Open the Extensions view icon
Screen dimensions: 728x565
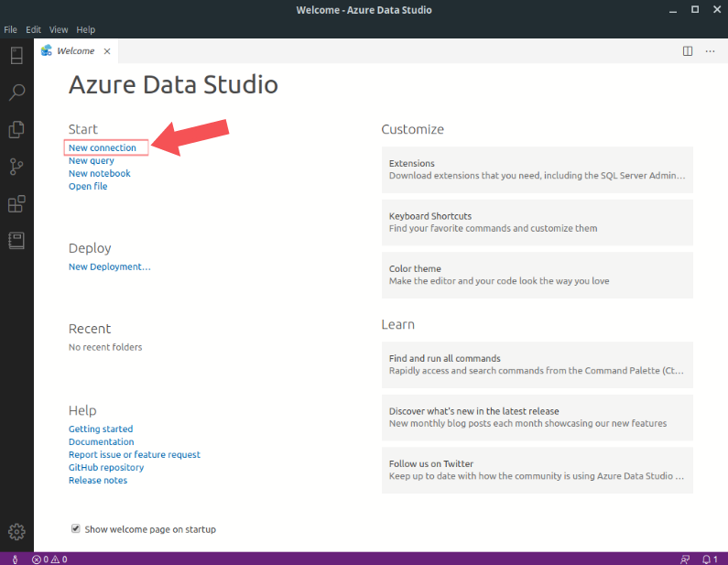pos(16,204)
